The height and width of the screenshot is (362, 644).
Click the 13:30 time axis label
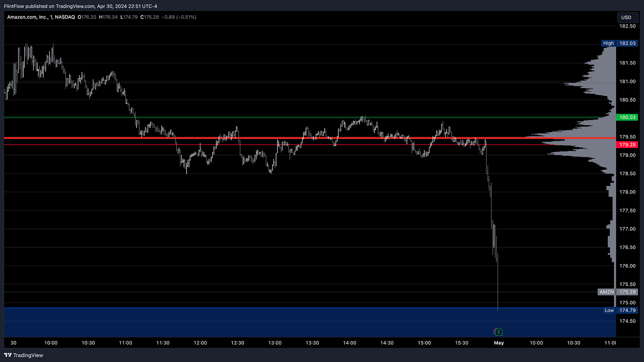312,343
